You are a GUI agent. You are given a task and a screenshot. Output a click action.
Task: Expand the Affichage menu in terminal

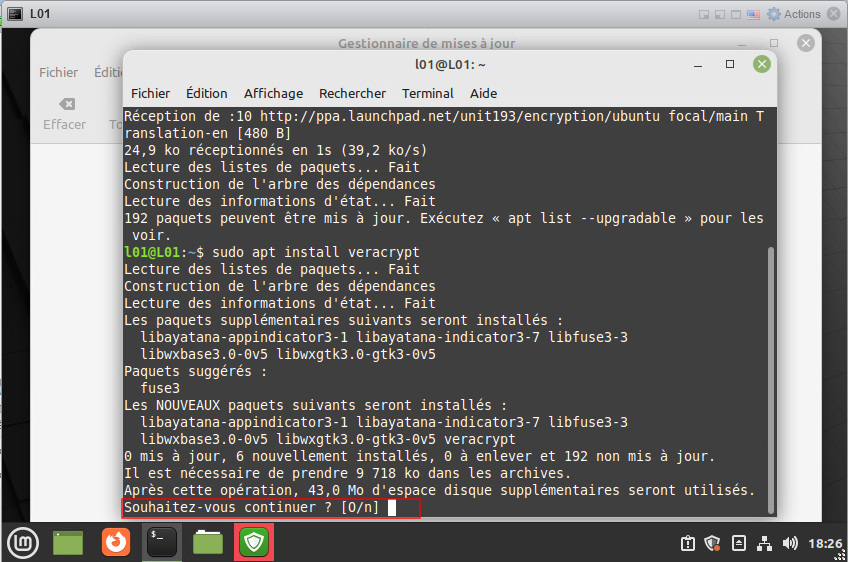(x=273, y=93)
